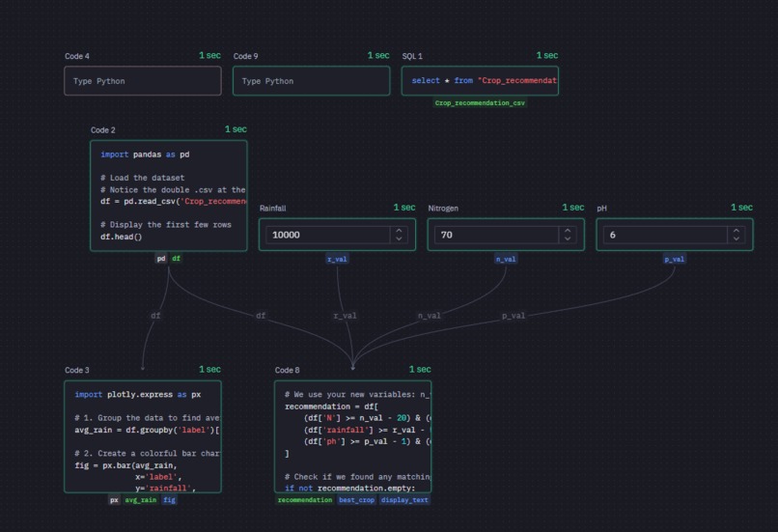The height and width of the screenshot is (532, 778).
Task: Click the pH decrement down arrow
Action: (x=736, y=238)
